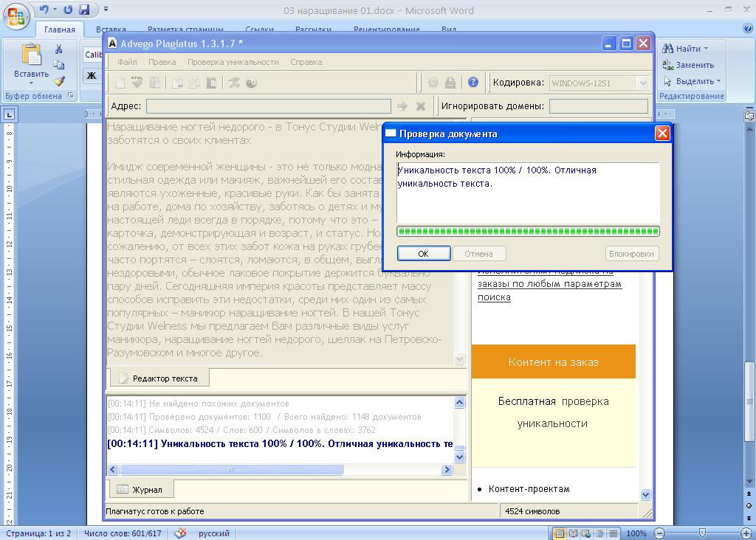Open the Файл menu in Plagiatus
Viewport: 756px width, 540px height.
127,62
